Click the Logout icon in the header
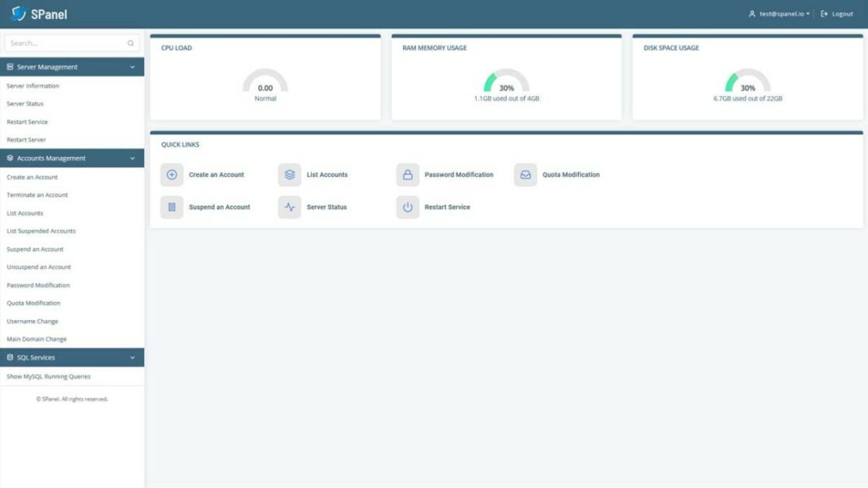This screenshot has width=868, height=488. [x=823, y=13]
